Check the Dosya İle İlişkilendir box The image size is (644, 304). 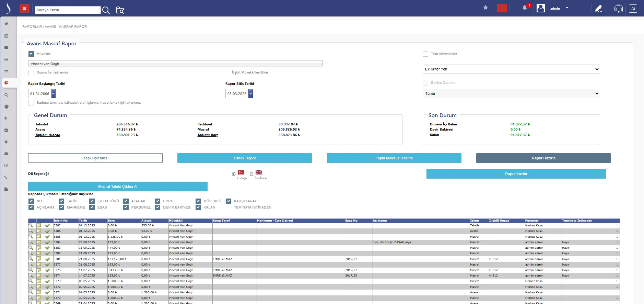click(x=31, y=72)
